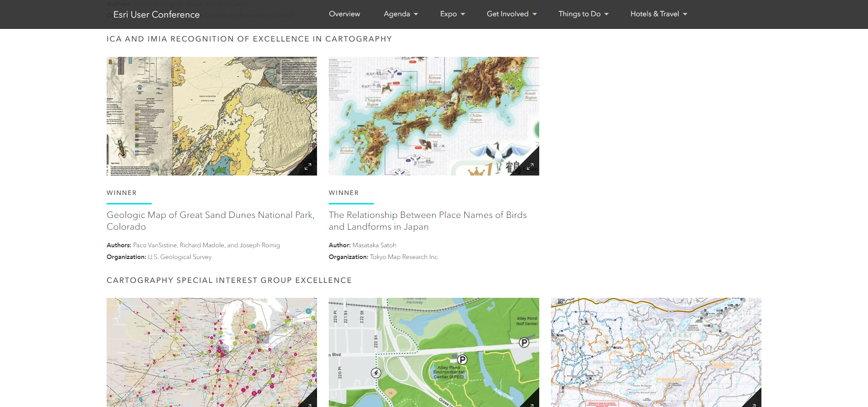
Task: Open the Get Involved dropdown
Action: (511, 14)
